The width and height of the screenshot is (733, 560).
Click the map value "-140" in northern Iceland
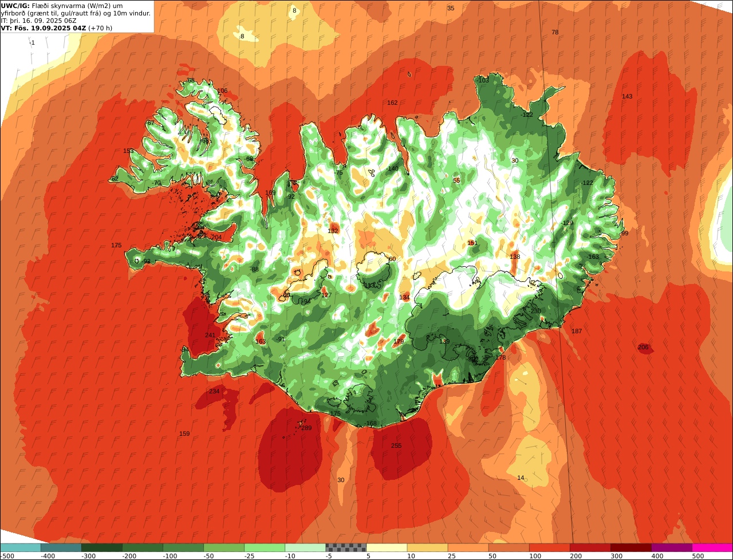(392, 168)
